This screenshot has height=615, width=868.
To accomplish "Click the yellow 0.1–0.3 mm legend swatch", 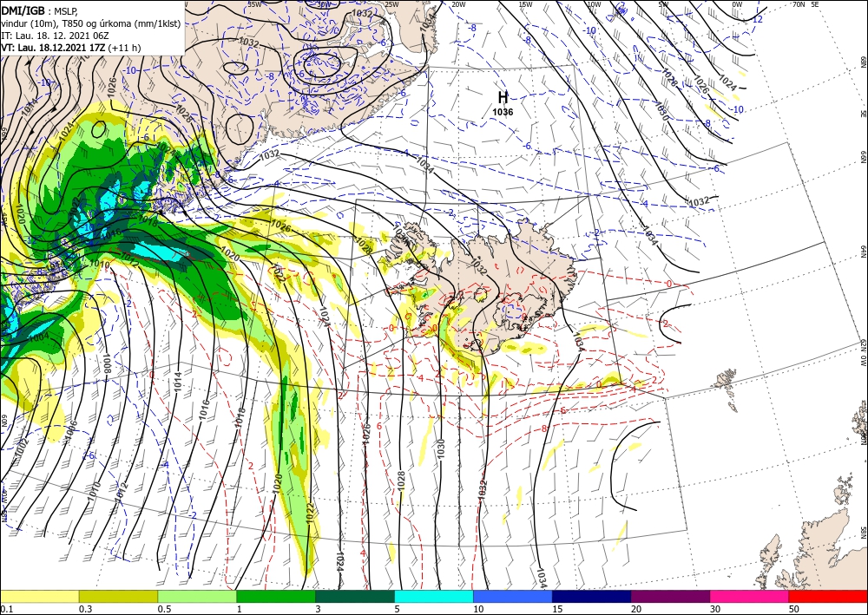I will click(x=39, y=596).
